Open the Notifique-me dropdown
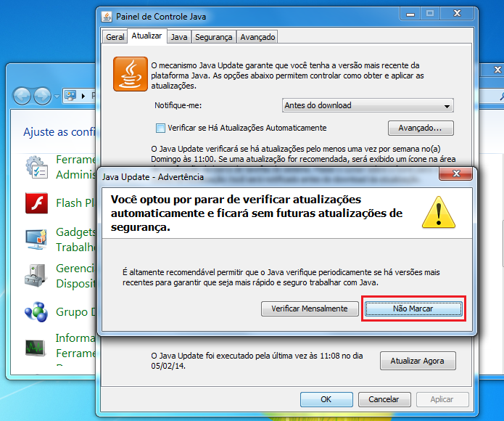The image size is (504, 421). 368,105
